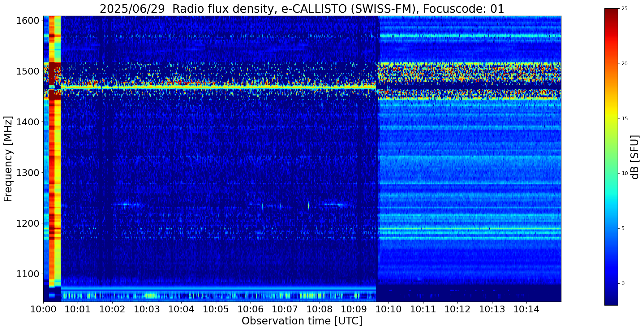The width and height of the screenshot is (644, 330).
Task: Click the 1500 frequency tick label
Action: click(x=28, y=71)
